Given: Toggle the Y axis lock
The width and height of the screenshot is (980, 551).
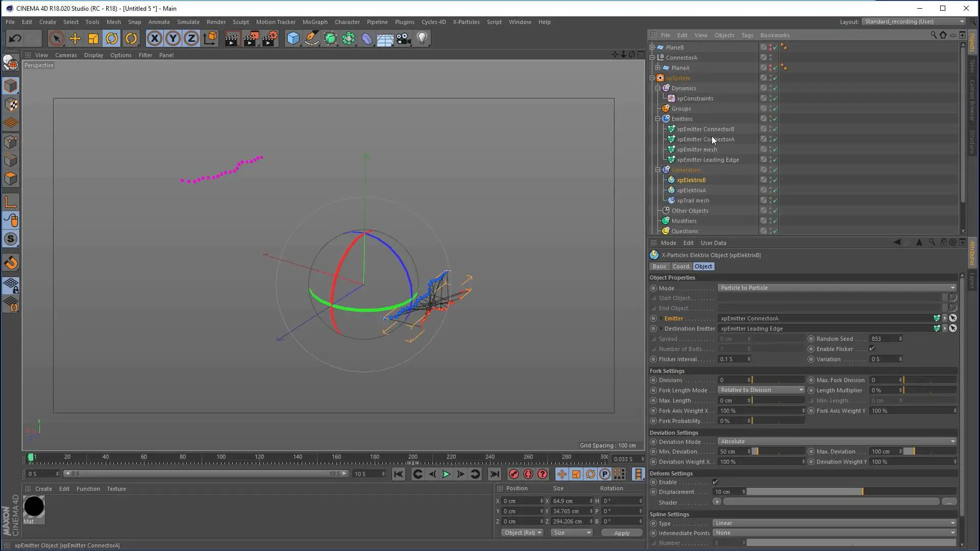Looking at the screenshot, I should click(x=173, y=38).
